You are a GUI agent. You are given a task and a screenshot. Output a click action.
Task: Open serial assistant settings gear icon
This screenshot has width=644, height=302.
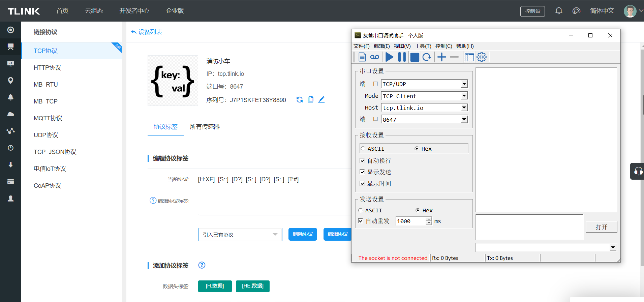click(x=482, y=57)
